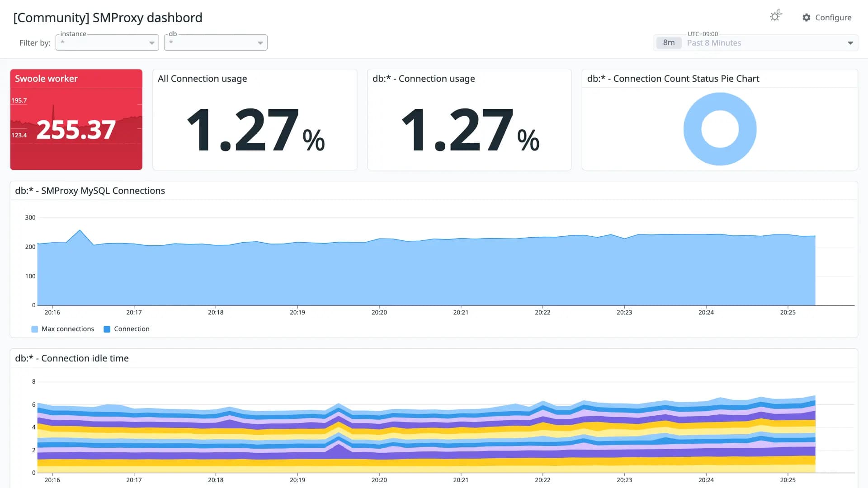Click the 123.4 marker in Swoole worker

click(x=19, y=135)
